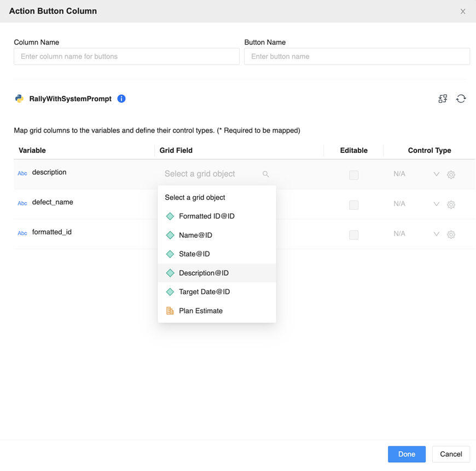Click the auto-map icon left of refresh

[443, 99]
